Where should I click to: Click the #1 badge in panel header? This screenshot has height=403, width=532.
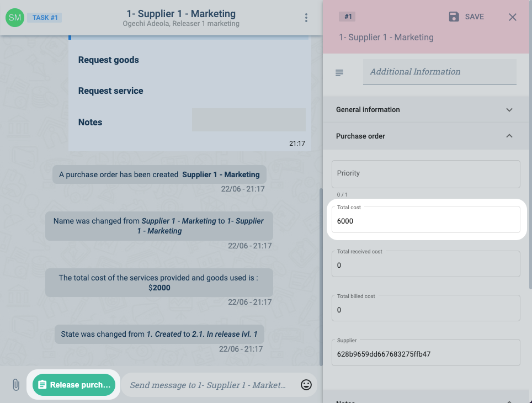click(348, 17)
